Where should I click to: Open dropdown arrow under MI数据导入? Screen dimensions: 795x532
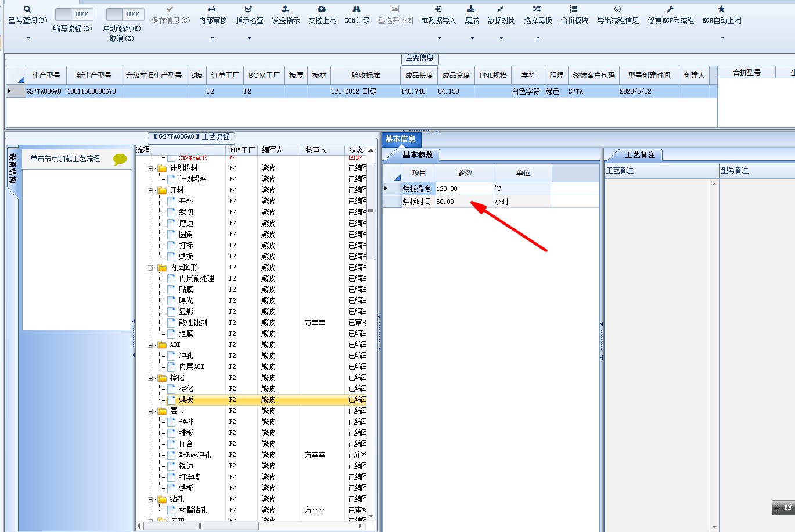point(438,38)
